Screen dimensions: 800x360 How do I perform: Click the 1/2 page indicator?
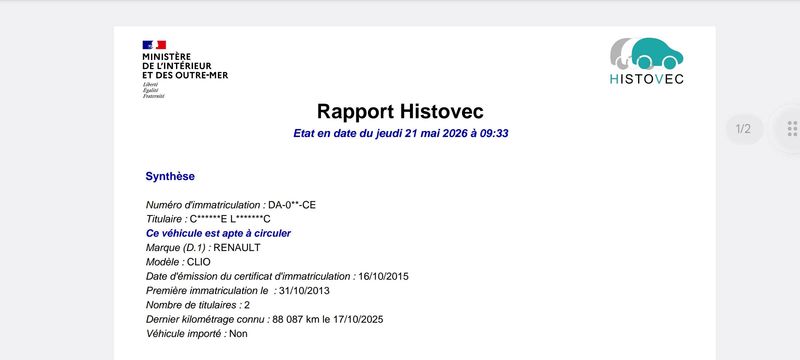[744, 129]
